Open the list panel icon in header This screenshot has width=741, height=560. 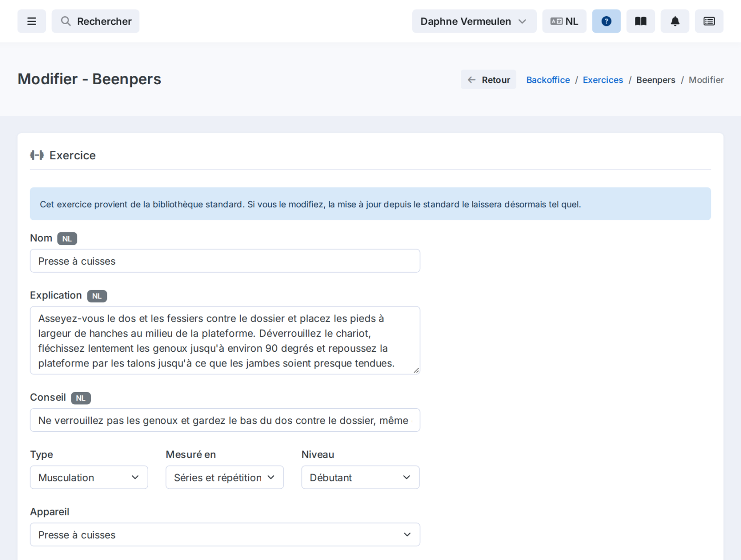pos(709,21)
